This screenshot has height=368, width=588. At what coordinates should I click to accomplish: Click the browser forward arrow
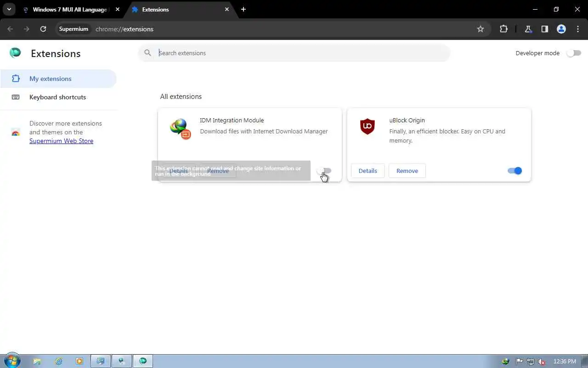point(27,29)
